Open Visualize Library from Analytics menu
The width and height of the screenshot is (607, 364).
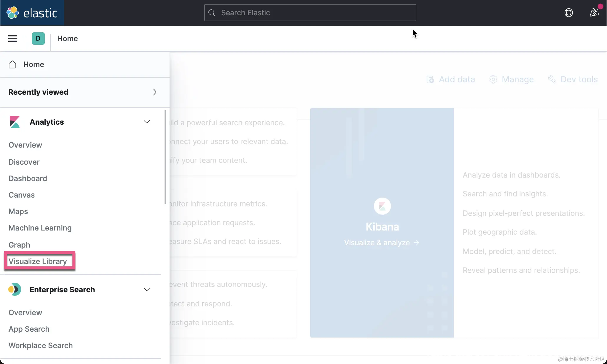[38, 261]
